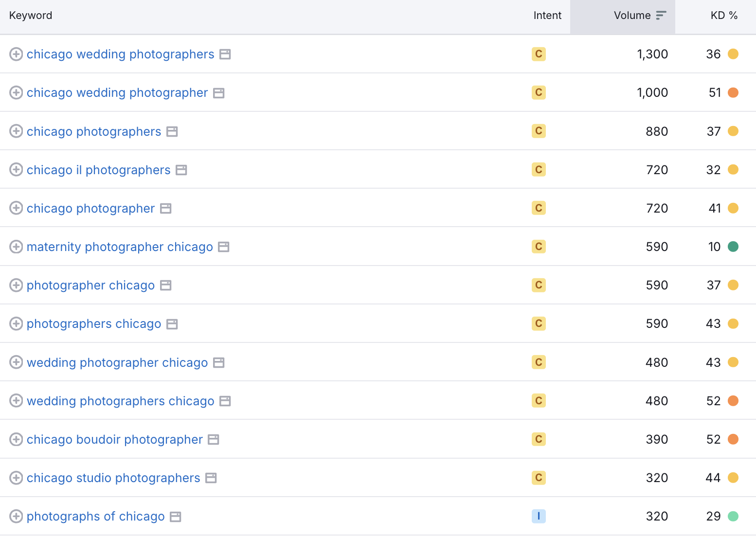
Task: Open the keyword "chicago wedding photographers"
Action: pos(120,54)
